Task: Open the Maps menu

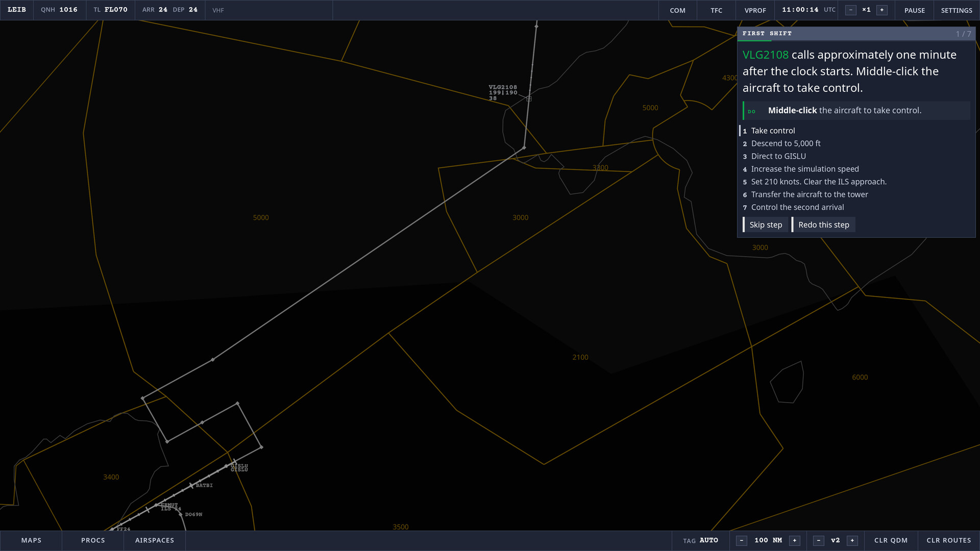Action: click(x=31, y=540)
